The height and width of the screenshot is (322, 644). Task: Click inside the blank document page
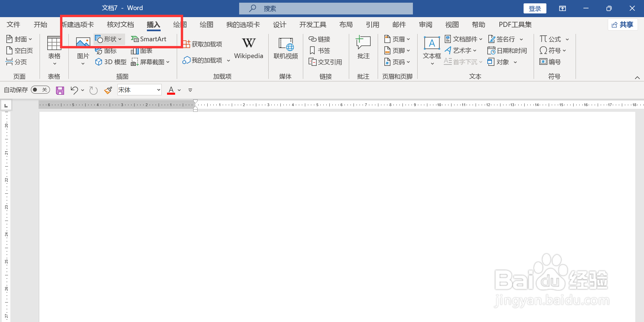337,217
